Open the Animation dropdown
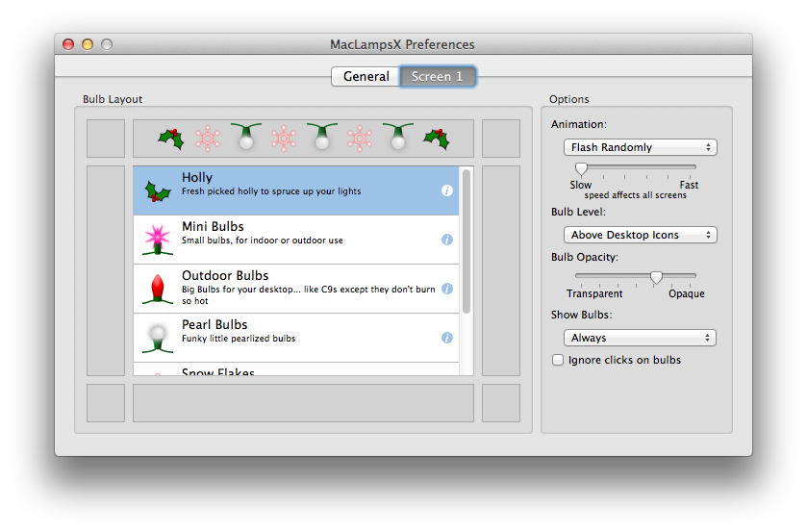Viewport: 807px width, 532px height. tap(640, 147)
